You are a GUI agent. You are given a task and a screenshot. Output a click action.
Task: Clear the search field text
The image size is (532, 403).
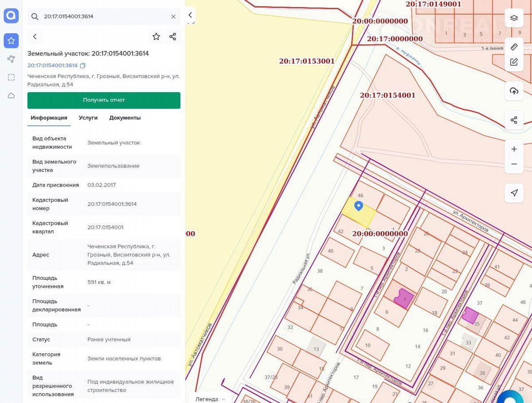(173, 16)
